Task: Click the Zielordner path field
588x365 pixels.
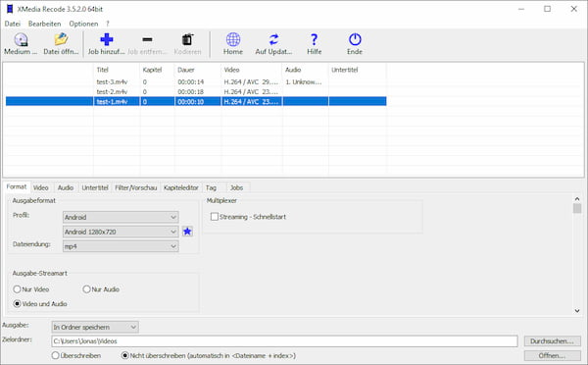Action: coord(284,341)
